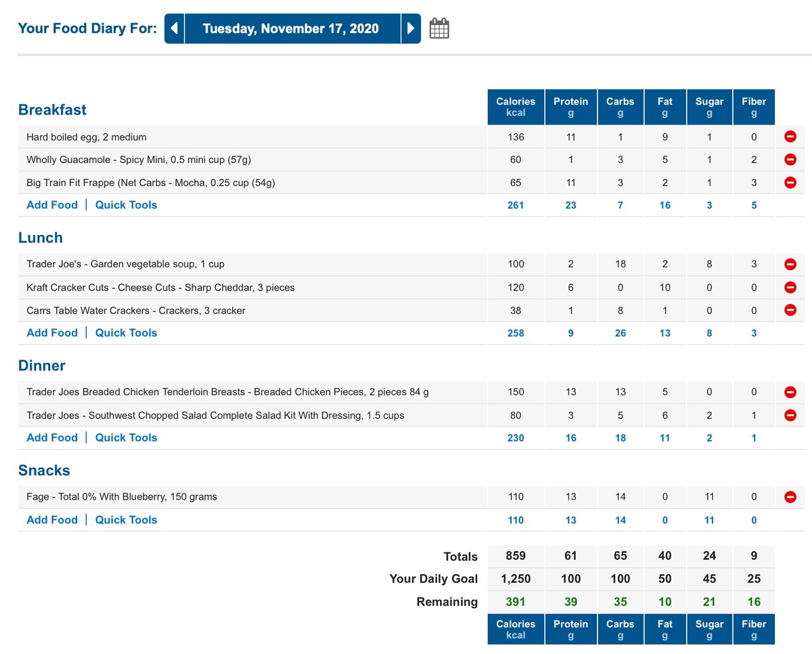Viewport: 812px width, 654px height.
Task: Delete Carrs Table Water Crackers entry
Action: pos(790,310)
